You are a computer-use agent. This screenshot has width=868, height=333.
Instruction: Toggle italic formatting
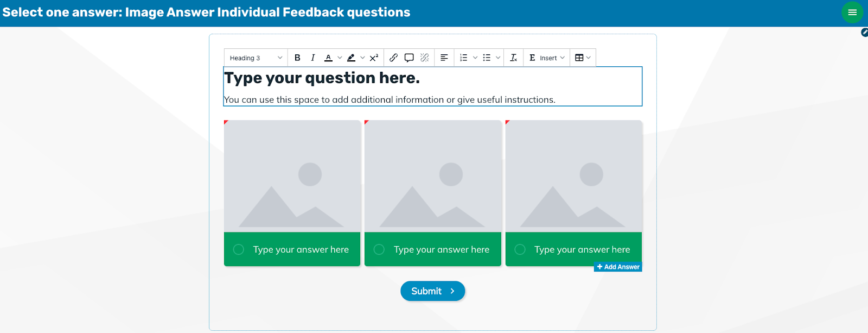(312, 58)
